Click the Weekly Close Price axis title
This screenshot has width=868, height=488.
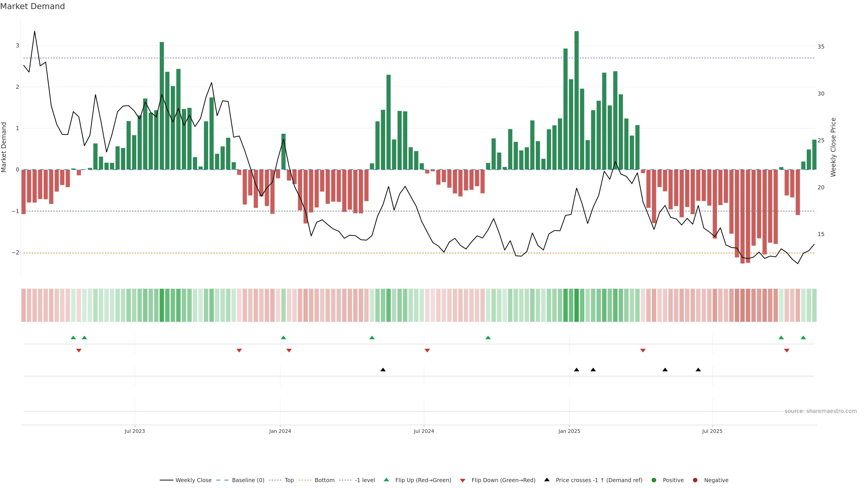pos(833,147)
